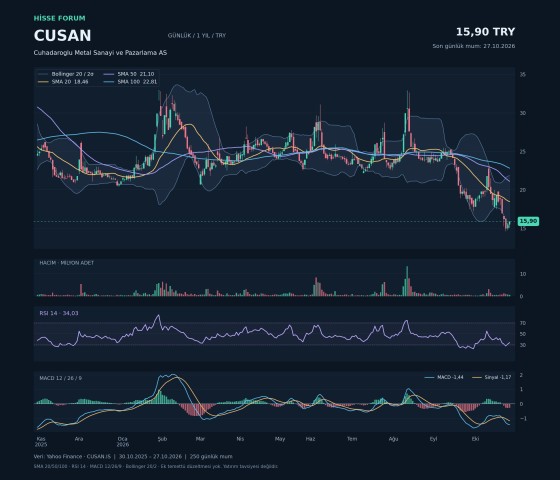
Task: Click the blue SMA 100 legend line swatch
Action: click(109, 82)
